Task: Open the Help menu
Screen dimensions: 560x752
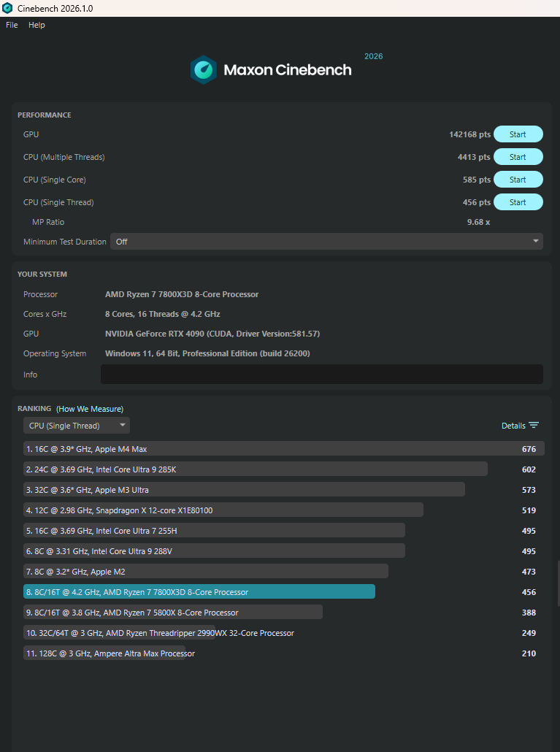Action: tap(37, 25)
